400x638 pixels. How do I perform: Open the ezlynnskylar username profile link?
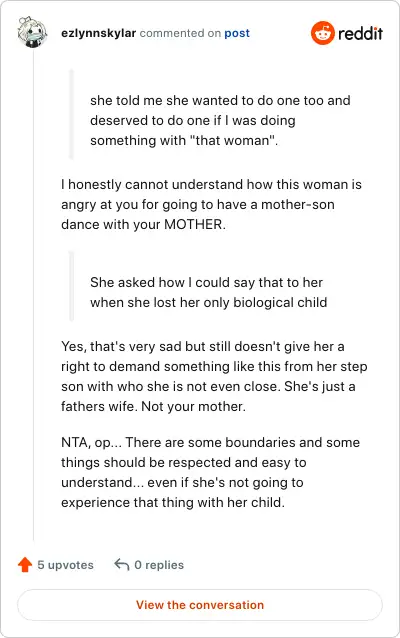tap(98, 33)
